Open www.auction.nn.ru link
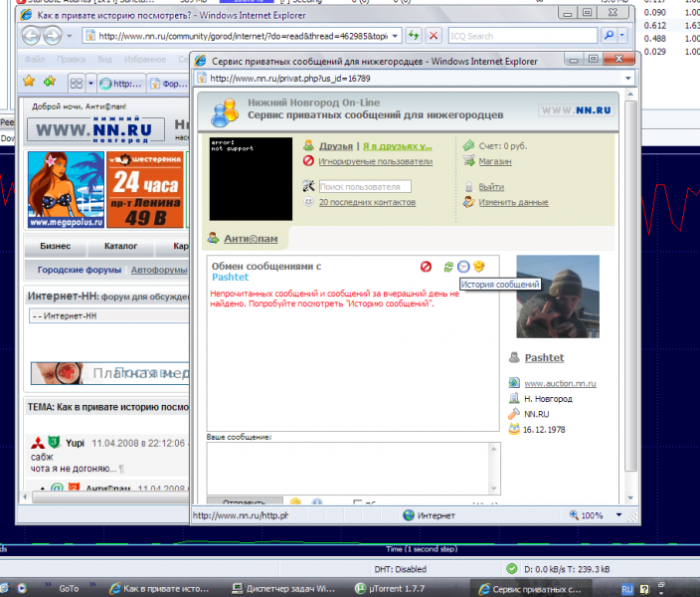The image size is (700, 597). tap(560, 383)
